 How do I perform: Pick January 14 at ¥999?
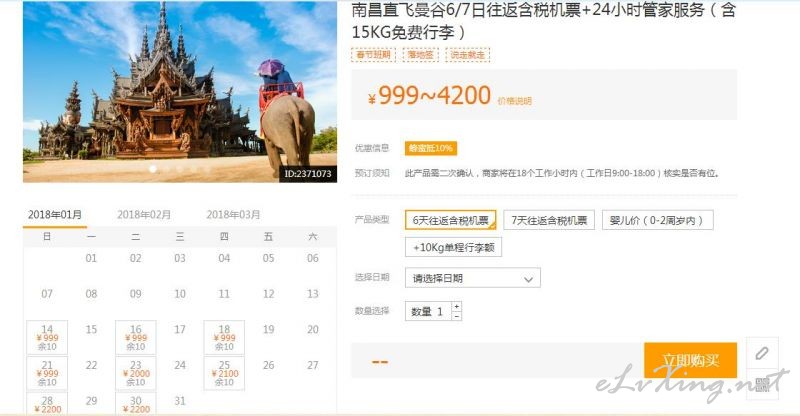click(47, 337)
